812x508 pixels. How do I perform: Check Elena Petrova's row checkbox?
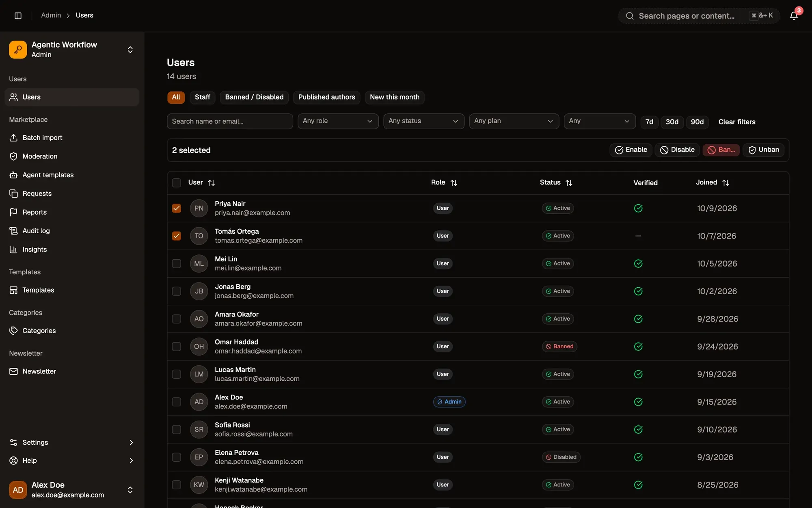click(176, 457)
